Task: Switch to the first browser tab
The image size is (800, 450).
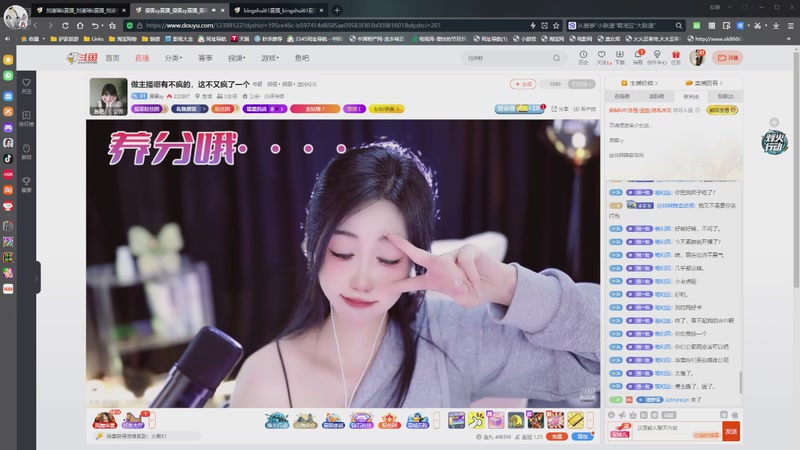Action: point(81,10)
